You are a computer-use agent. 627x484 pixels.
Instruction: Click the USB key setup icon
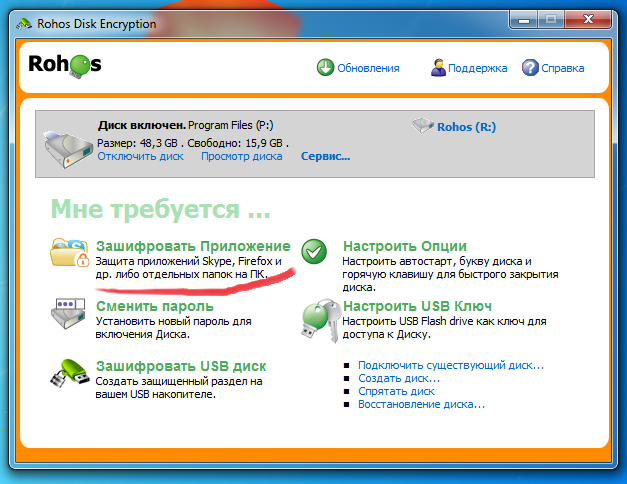coord(320,320)
